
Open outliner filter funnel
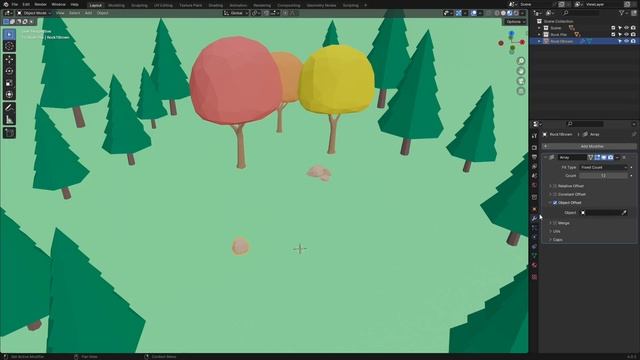pyautogui.click(x=622, y=13)
